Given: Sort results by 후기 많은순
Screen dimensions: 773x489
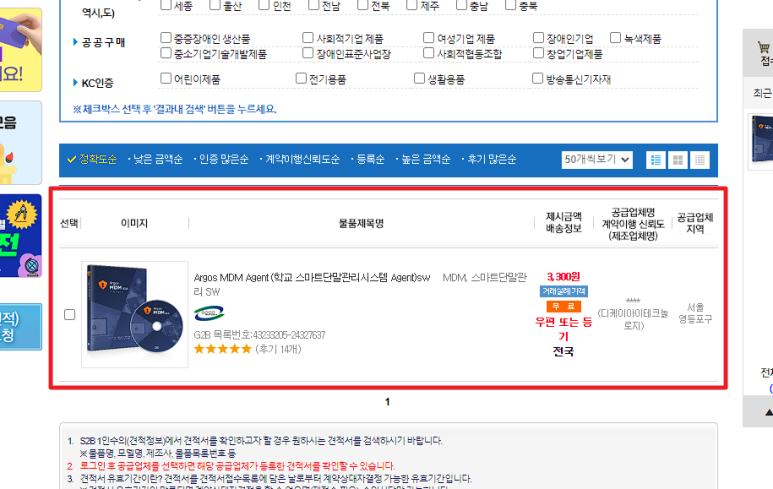Looking at the screenshot, I should 492,159.
